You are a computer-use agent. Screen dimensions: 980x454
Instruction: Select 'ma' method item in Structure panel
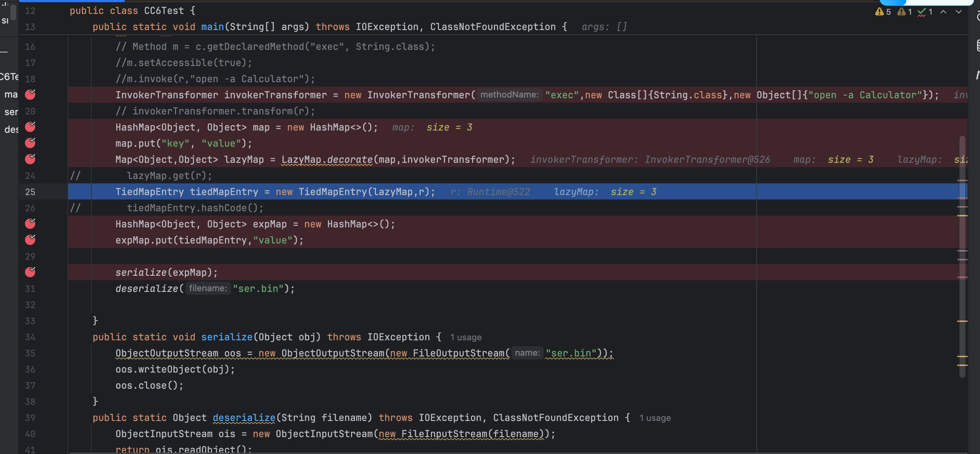click(11, 94)
